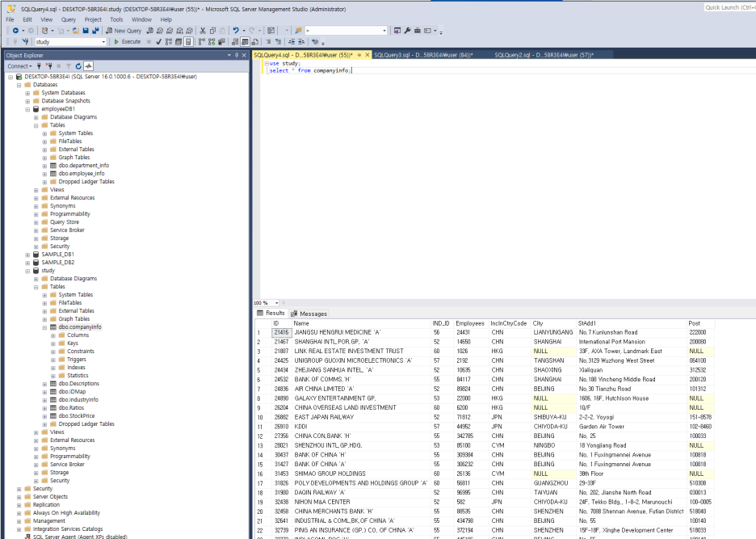Click the IncInCtryCode column header
The height and width of the screenshot is (539, 756).
point(509,324)
